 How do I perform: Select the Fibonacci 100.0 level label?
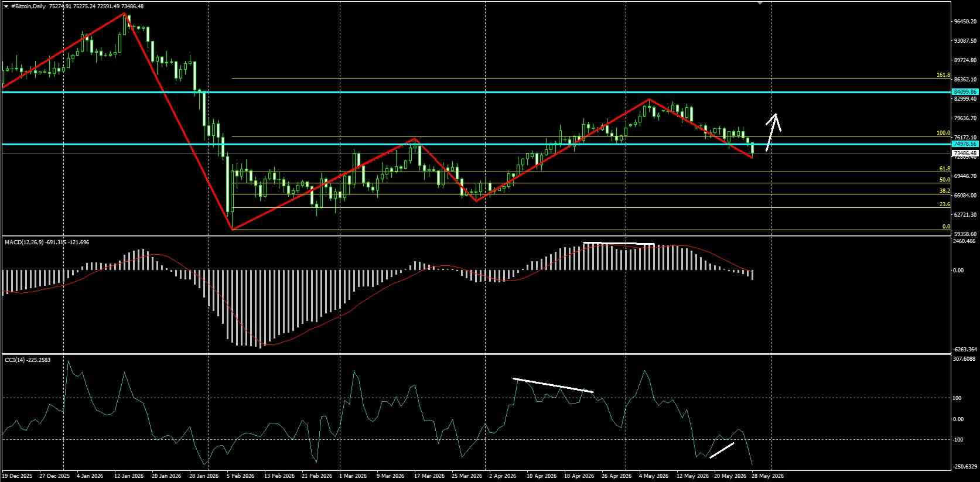(943, 133)
